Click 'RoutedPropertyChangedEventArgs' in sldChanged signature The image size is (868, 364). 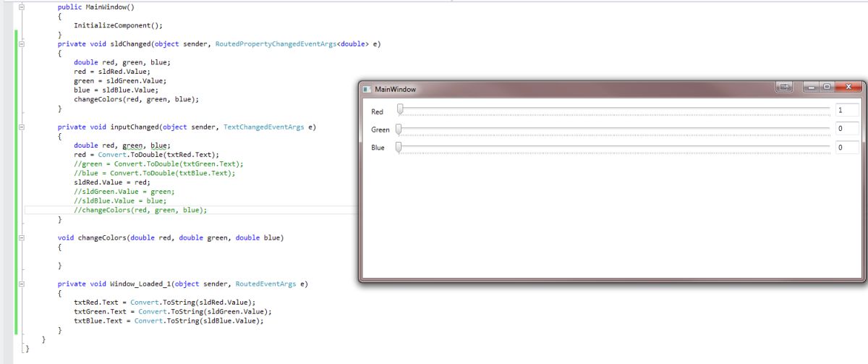click(x=276, y=44)
